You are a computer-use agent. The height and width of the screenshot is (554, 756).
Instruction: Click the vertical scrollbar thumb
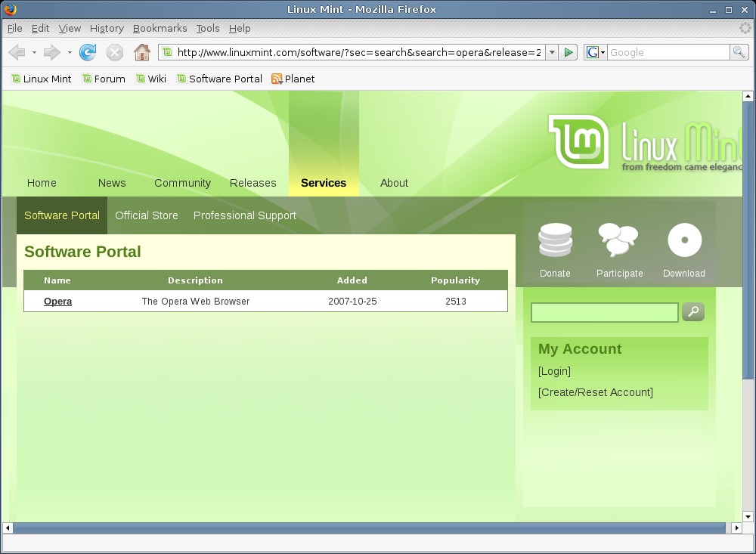(748, 240)
